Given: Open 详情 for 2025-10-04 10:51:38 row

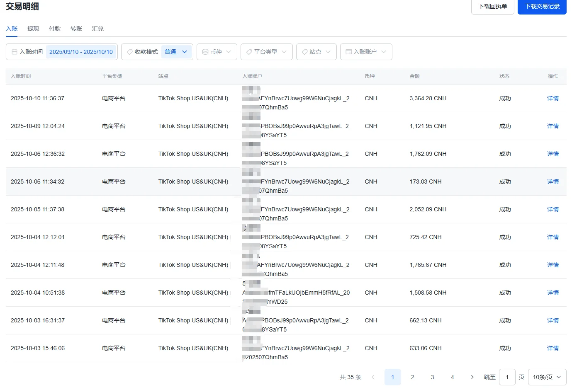Looking at the screenshot, I should [x=553, y=293].
